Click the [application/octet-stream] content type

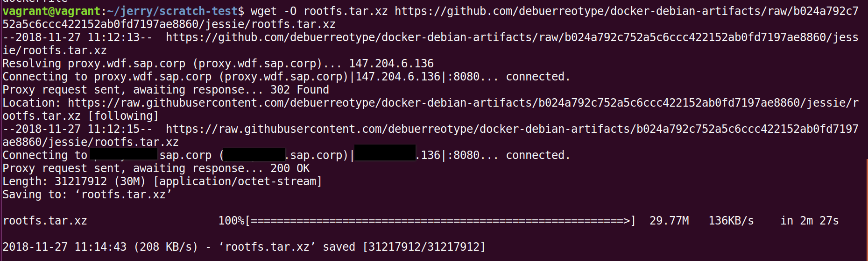click(x=238, y=181)
